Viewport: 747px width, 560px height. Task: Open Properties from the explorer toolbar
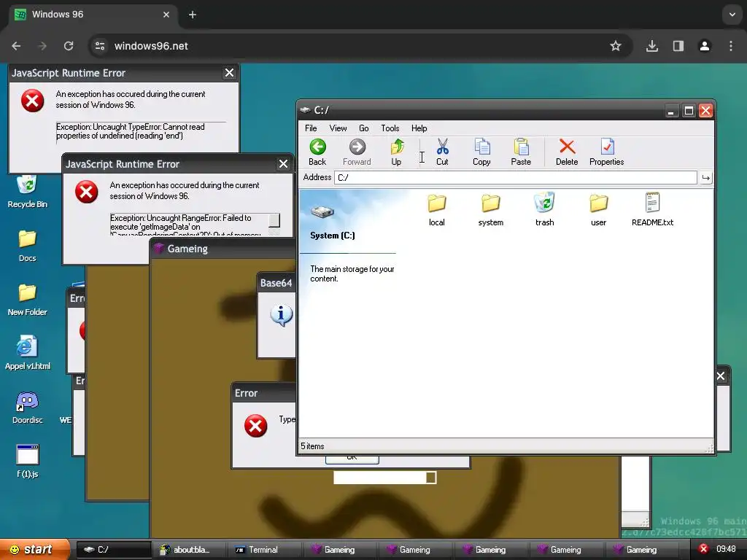point(606,152)
